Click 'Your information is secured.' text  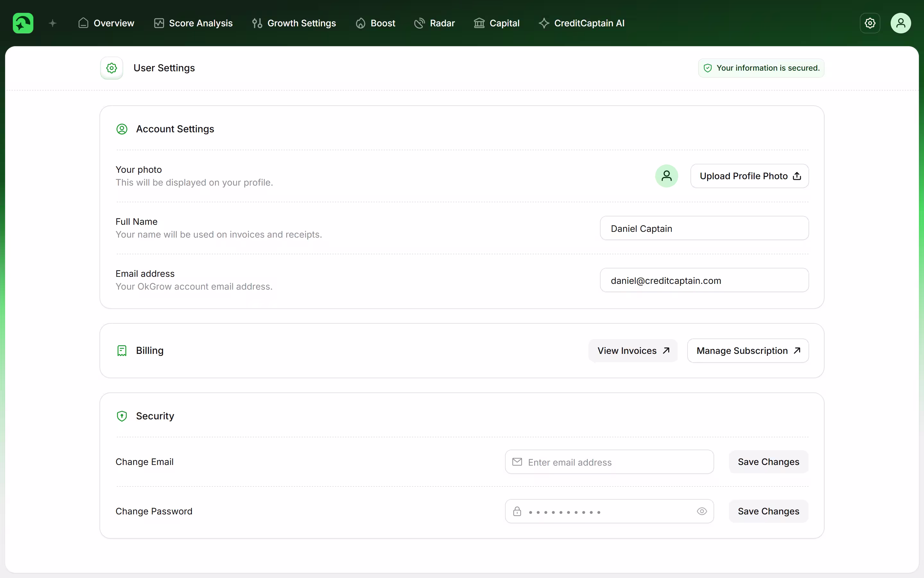click(x=768, y=68)
